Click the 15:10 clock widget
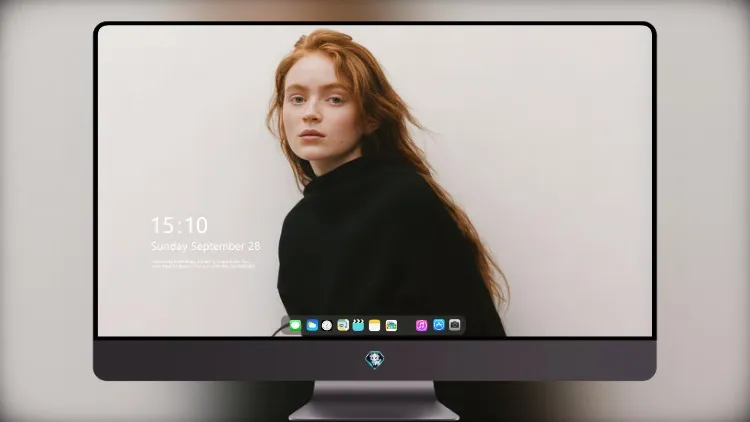The width and height of the screenshot is (750, 422). tap(179, 225)
